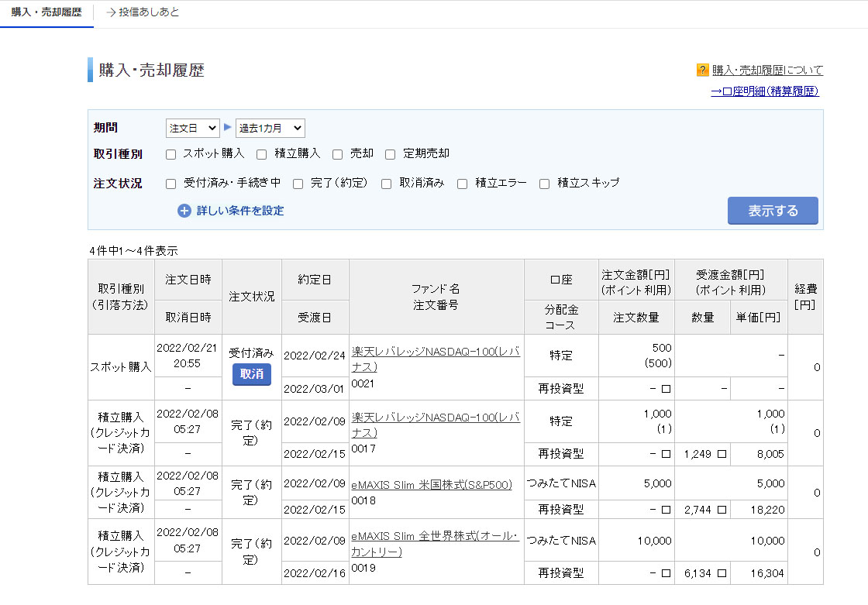
Task: Tick the 積立購入 transaction type checkbox
Action: pos(262,154)
